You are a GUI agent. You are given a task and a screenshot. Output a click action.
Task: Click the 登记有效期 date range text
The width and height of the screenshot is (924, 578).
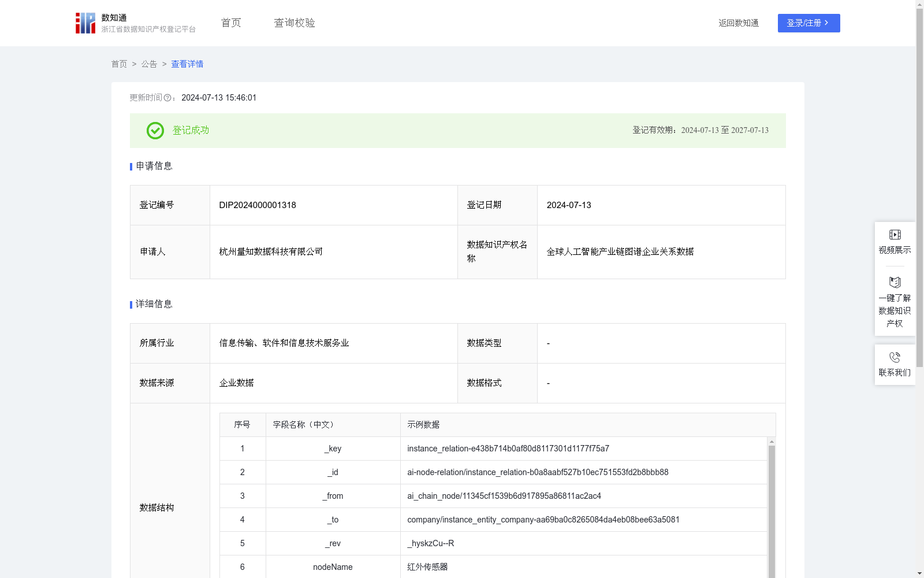(701, 130)
